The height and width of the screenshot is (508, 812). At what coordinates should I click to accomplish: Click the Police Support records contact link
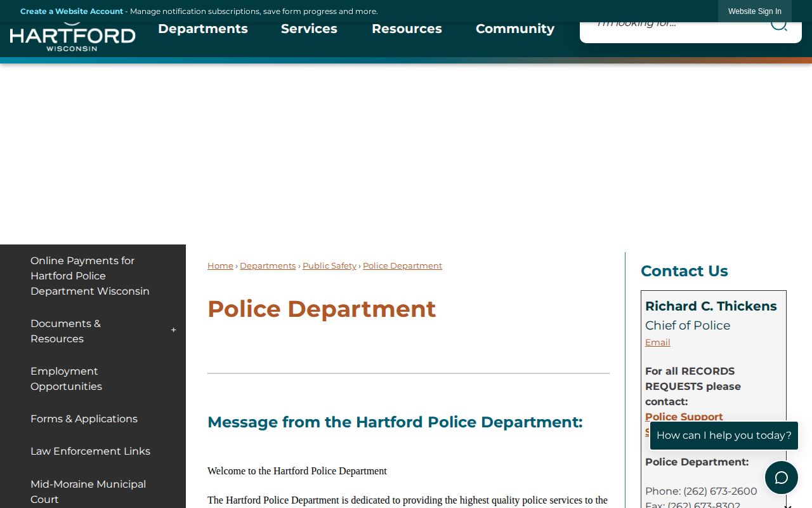tap(684, 417)
